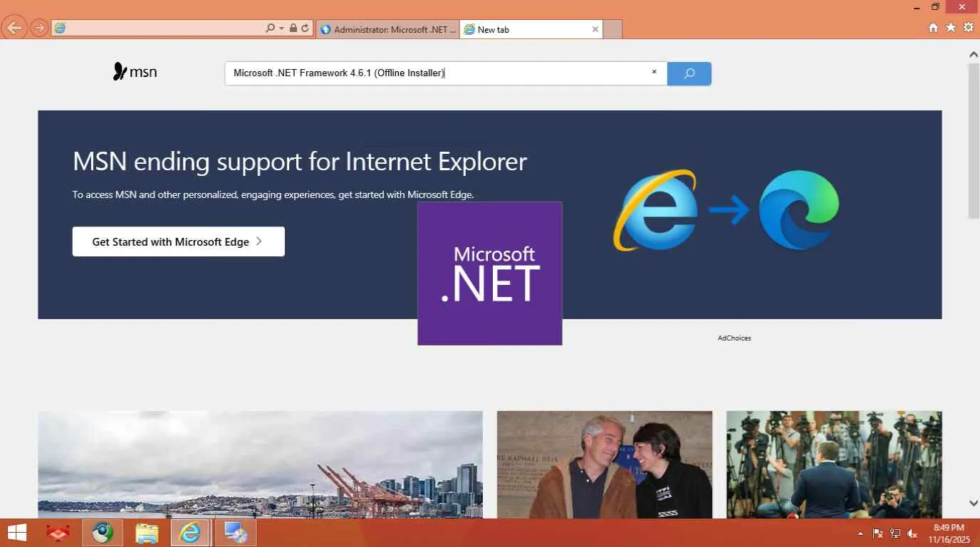
Task: Click the Microsoft Edge logo in the banner
Action: tap(799, 210)
